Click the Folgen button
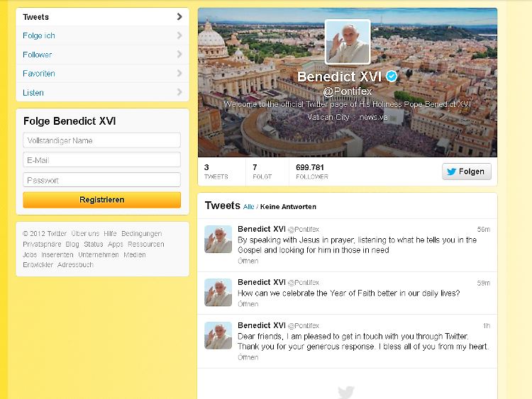The width and height of the screenshot is (532, 399). tap(467, 172)
